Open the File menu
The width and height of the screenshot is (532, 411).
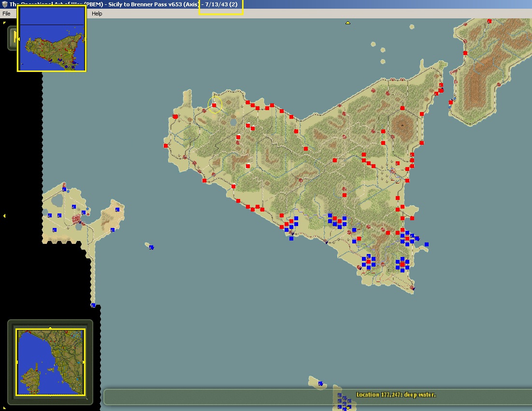tap(6, 14)
